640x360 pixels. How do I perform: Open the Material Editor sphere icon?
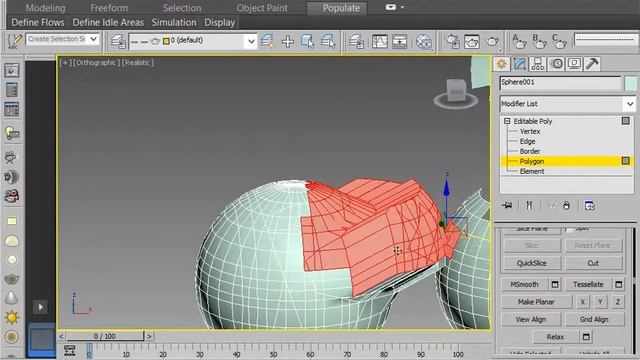click(x=424, y=41)
